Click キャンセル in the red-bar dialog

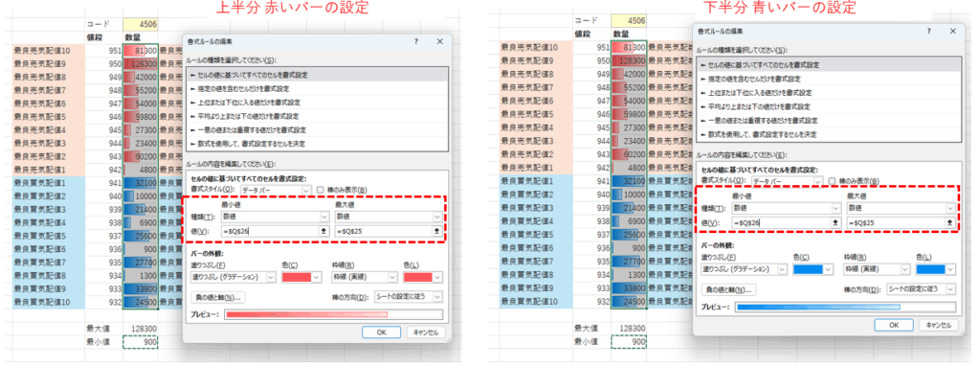point(426,333)
